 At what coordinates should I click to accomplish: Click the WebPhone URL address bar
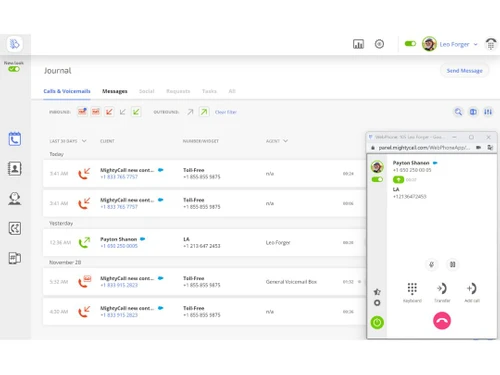[x=424, y=147]
